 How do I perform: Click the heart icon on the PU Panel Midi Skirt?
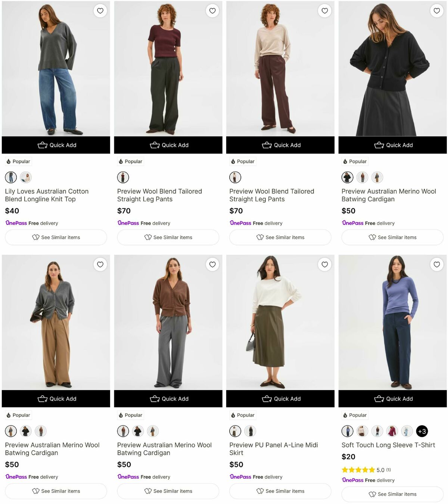coord(324,264)
